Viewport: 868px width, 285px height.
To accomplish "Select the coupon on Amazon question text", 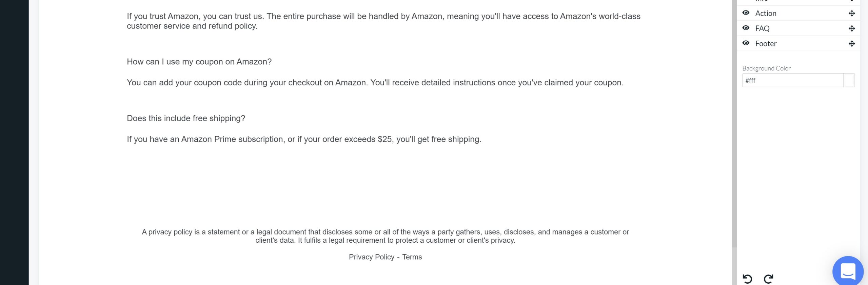I will (199, 62).
